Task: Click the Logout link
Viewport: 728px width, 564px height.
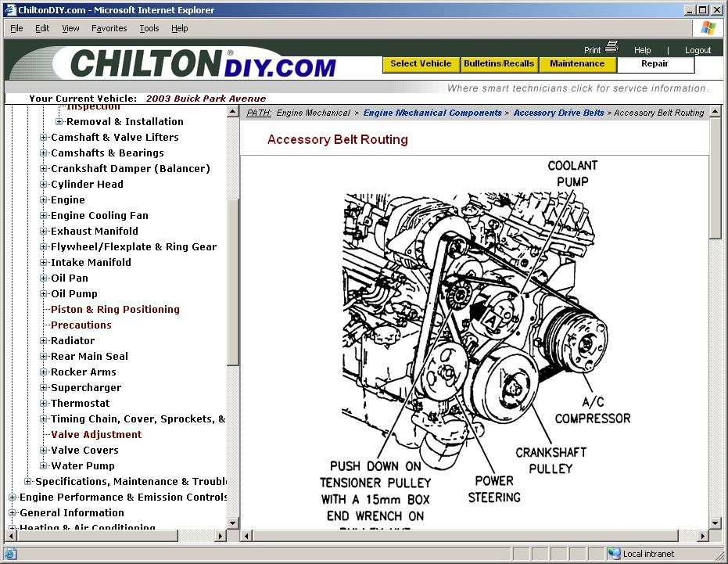Action: click(698, 48)
